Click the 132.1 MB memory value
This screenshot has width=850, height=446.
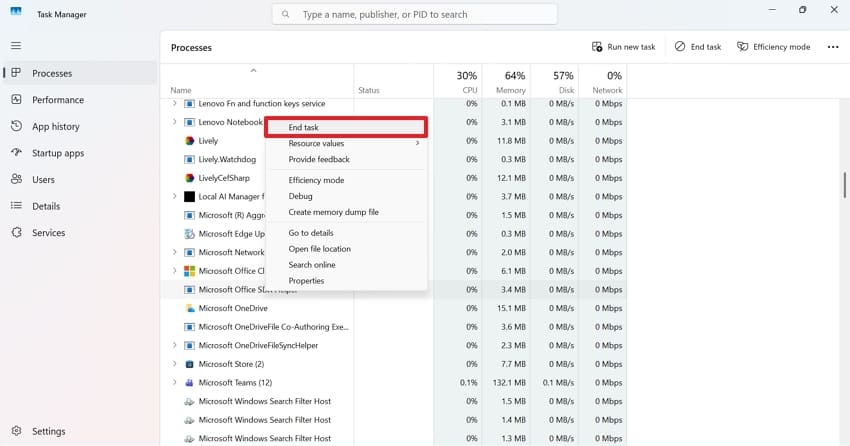[x=509, y=383]
